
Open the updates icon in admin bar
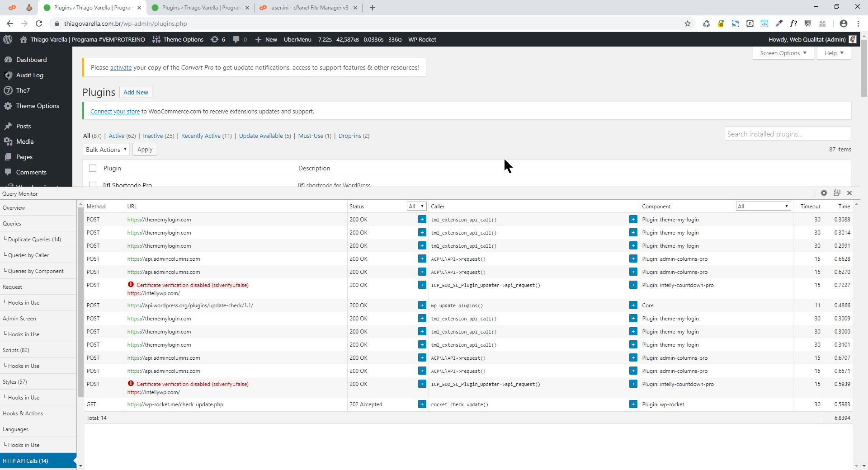[x=218, y=39]
